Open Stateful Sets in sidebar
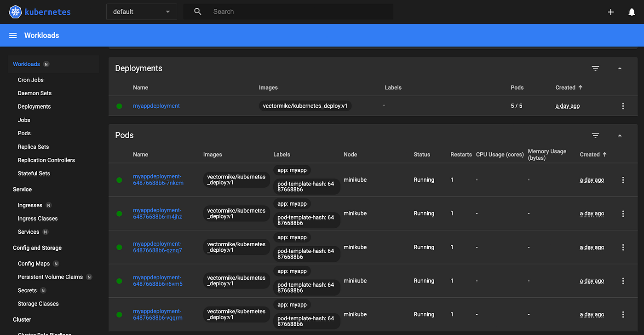 click(x=34, y=173)
